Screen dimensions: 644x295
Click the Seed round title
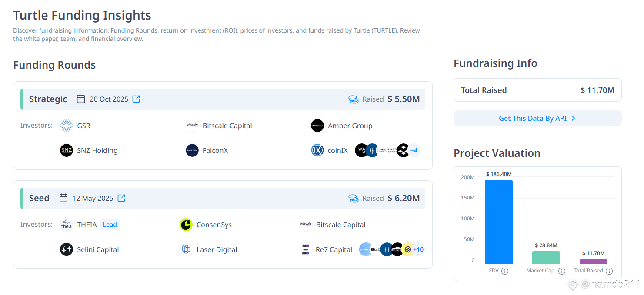(39, 198)
